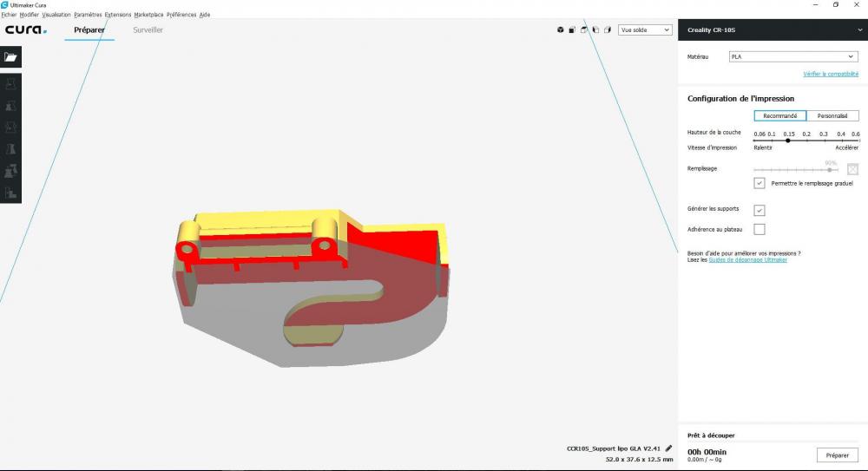Click the Préparer slice button
The height and width of the screenshot is (471, 868).
(837, 455)
